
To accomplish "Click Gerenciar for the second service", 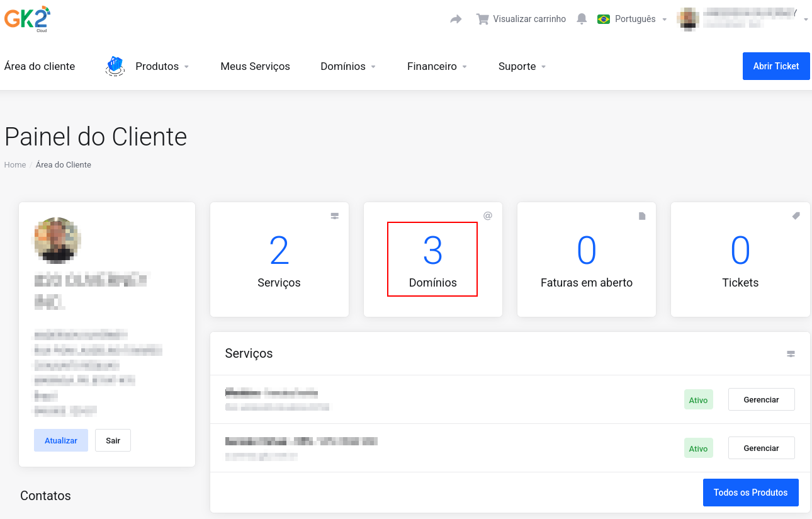I will coord(761,448).
